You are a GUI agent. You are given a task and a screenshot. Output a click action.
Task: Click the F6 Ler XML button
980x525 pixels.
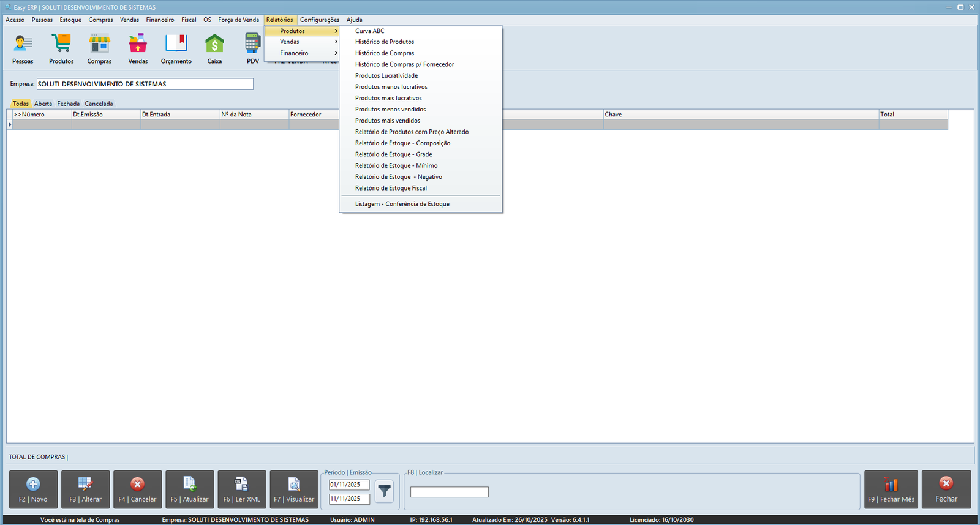(242, 489)
